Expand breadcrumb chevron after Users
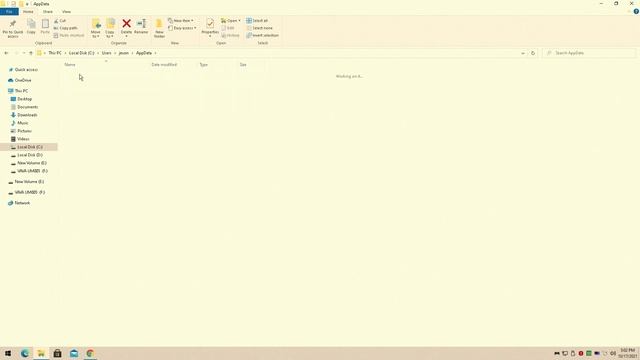Viewport: 640px width, 360px height. 115,53
